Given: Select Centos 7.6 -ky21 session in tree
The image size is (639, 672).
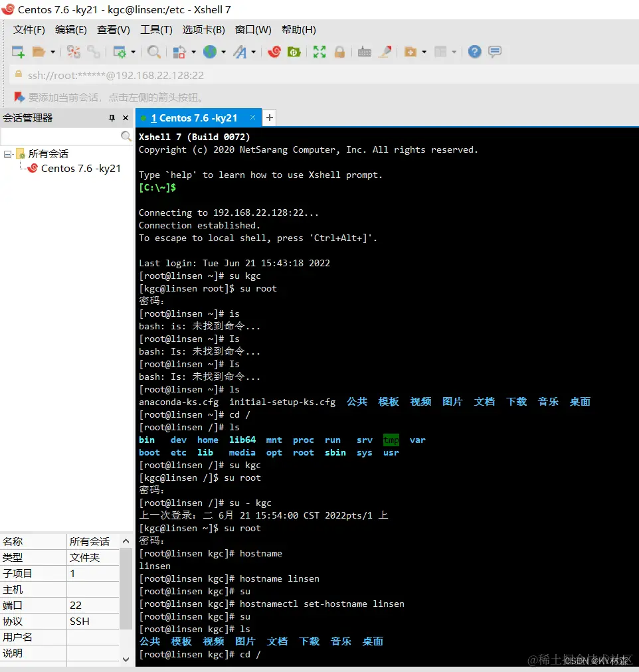Looking at the screenshot, I should (80, 169).
